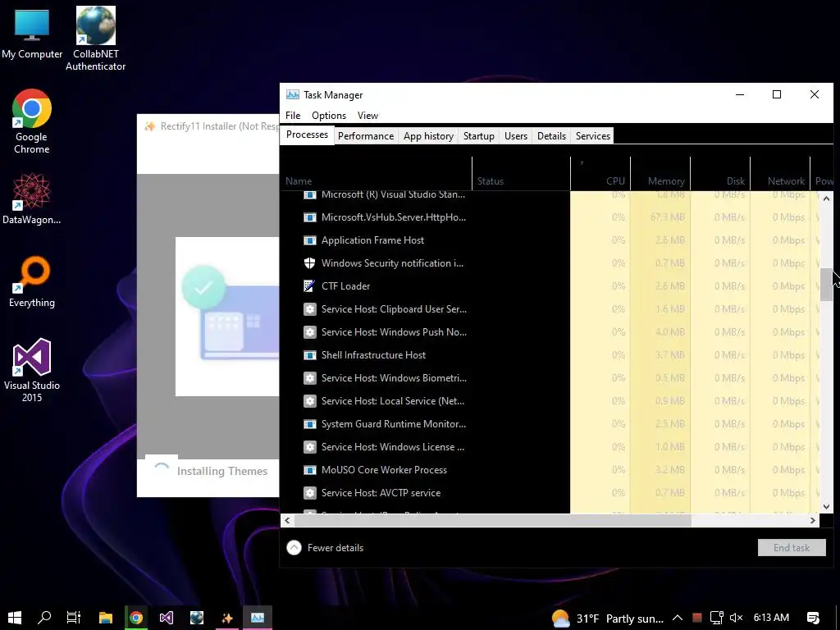This screenshot has height=630, width=840.
Task: Click the Windows Biometric service gear icon
Action: (309, 378)
